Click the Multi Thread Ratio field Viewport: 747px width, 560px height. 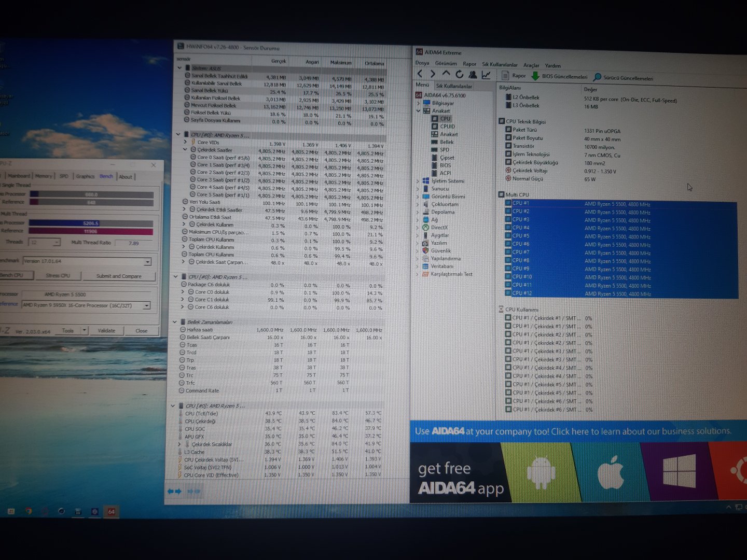point(134,243)
